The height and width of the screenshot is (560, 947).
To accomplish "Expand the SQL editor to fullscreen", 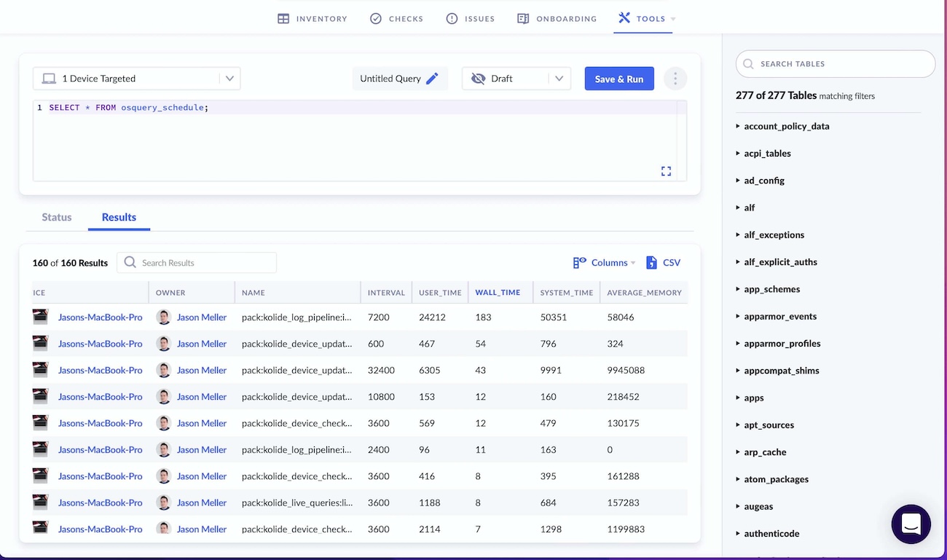I will click(x=666, y=170).
